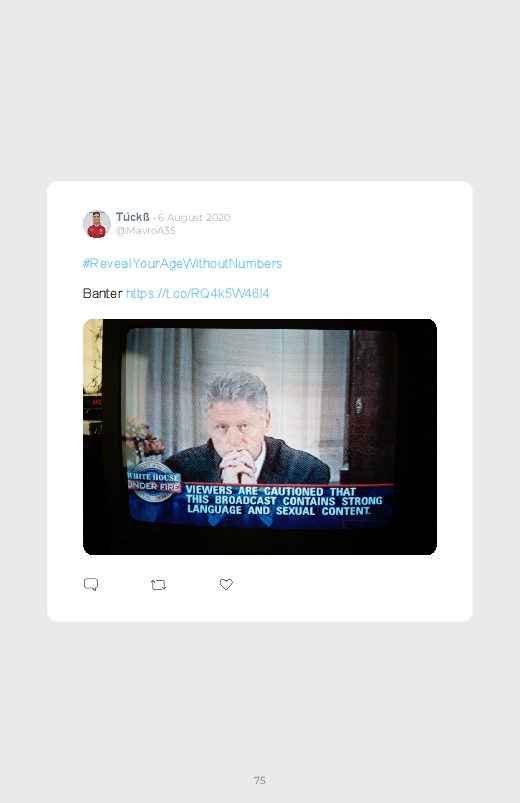
Task: Click the White House Under Fire badge
Action: pos(154,482)
